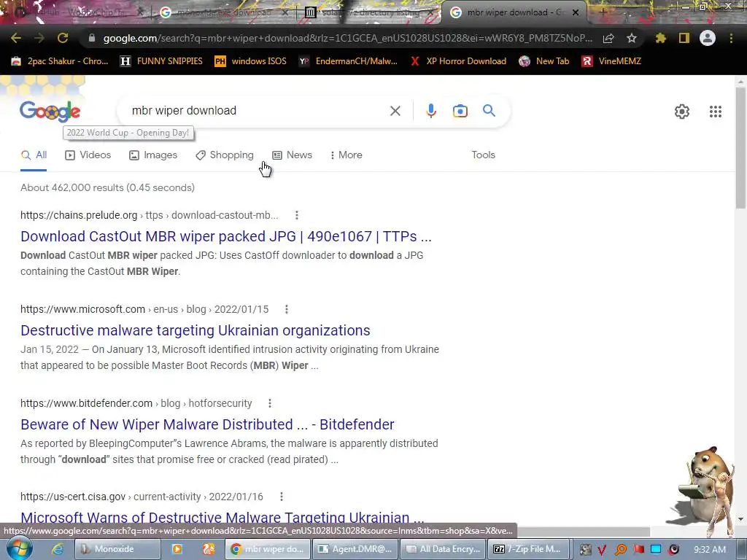
Task: Switch to the Shopping results tab
Action: click(x=225, y=155)
